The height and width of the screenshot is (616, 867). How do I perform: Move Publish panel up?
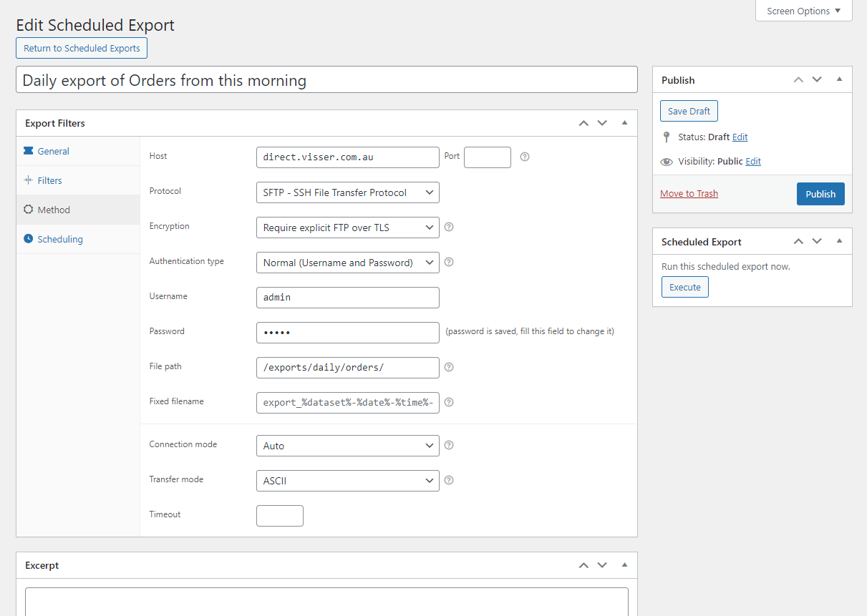click(x=798, y=79)
